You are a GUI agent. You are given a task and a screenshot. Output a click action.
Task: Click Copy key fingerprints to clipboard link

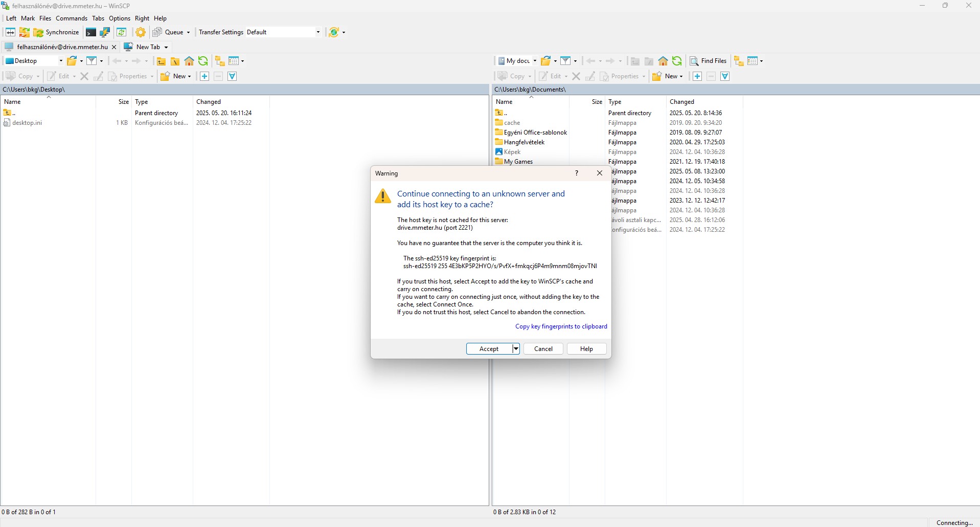pos(561,326)
